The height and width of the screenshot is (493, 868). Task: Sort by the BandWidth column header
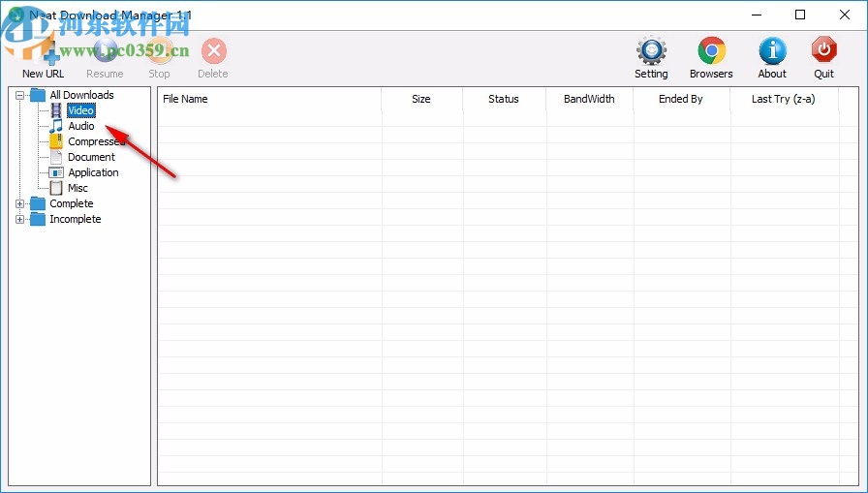[x=590, y=99]
